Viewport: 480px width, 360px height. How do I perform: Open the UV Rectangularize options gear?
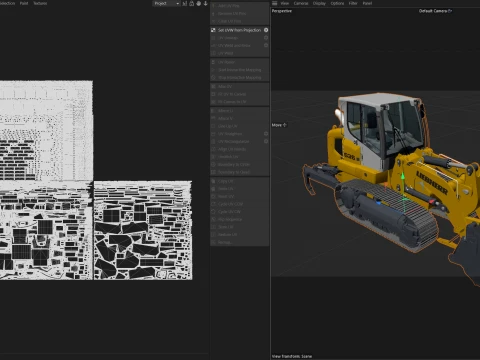pyautogui.click(x=266, y=141)
